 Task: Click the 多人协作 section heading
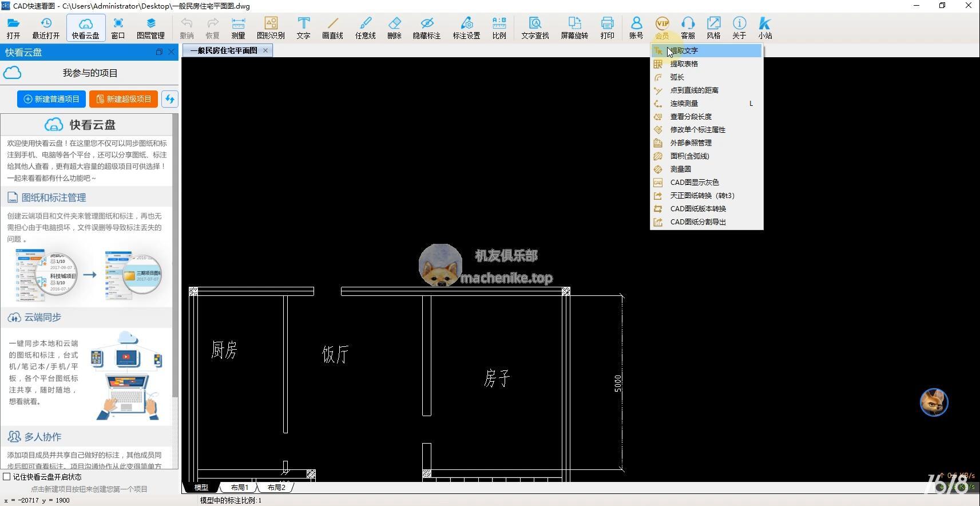(43, 437)
